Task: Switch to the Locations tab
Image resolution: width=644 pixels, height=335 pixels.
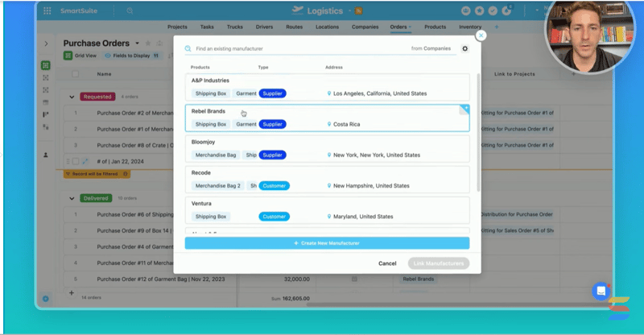Action: 328,27
